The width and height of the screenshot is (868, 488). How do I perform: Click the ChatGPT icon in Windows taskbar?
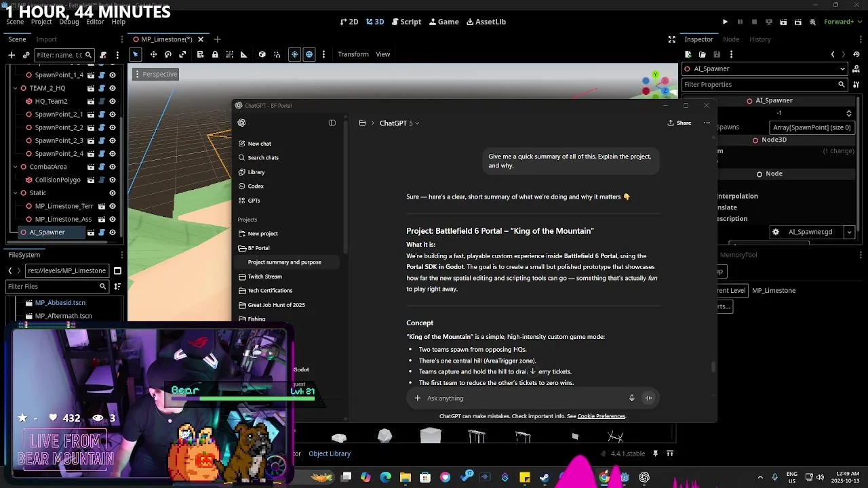click(644, 478)
